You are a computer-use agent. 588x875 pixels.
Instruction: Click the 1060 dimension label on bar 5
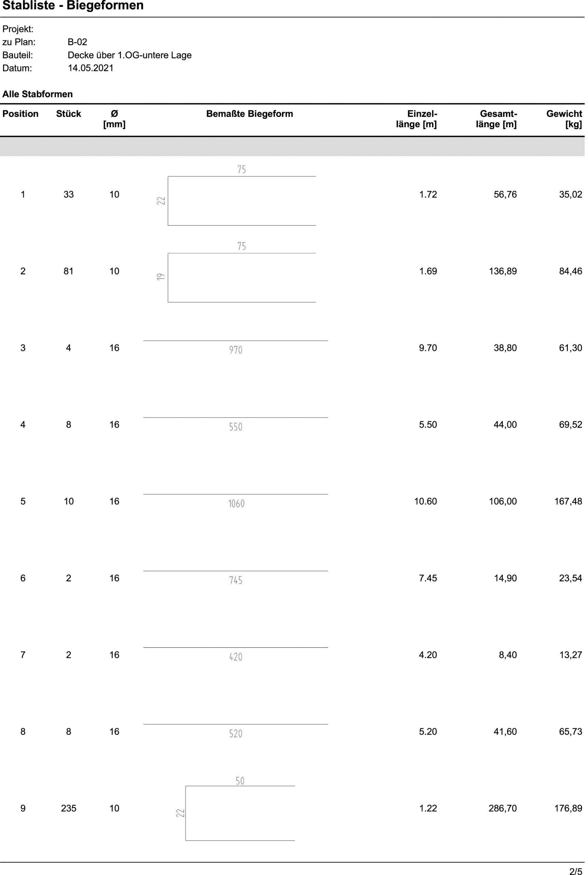coord(236,503)
